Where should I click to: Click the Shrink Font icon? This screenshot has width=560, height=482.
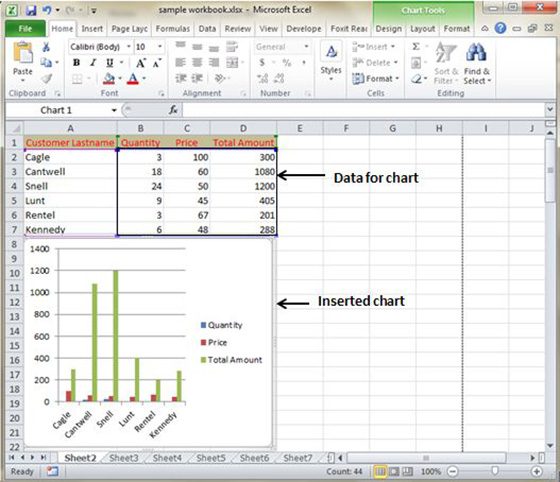[x=156, y=63]
